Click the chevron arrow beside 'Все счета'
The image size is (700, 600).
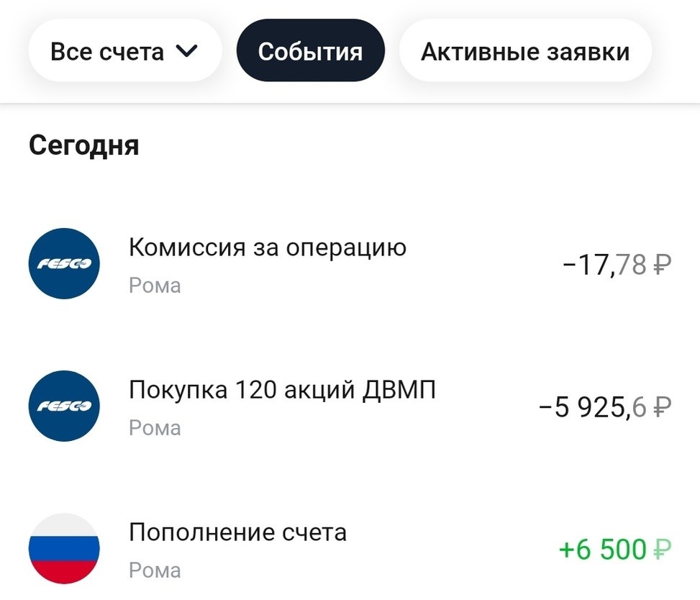pos(186,52)
